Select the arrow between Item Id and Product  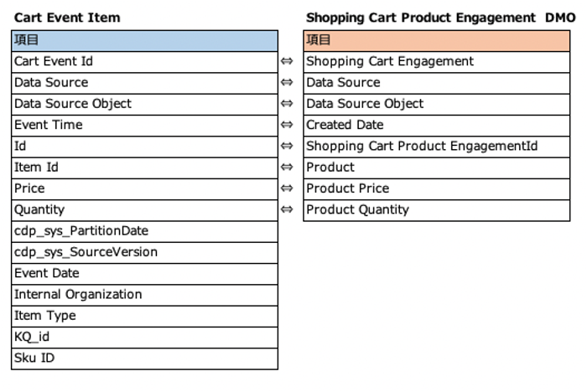(x=287, y=168)
